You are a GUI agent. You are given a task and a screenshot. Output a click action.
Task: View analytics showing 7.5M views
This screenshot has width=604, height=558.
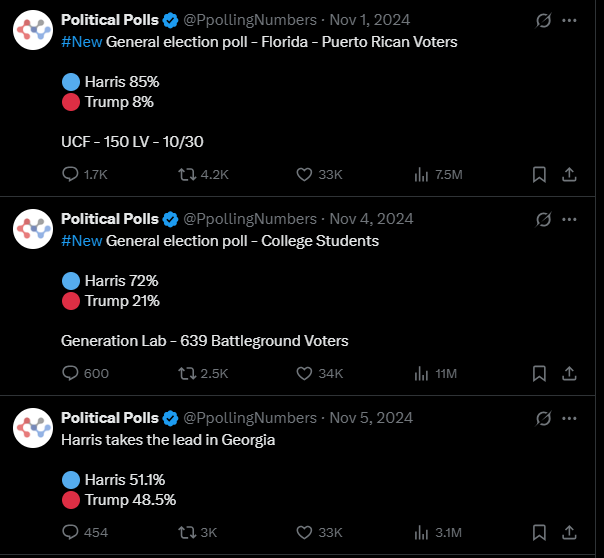(x=438, y=175)
